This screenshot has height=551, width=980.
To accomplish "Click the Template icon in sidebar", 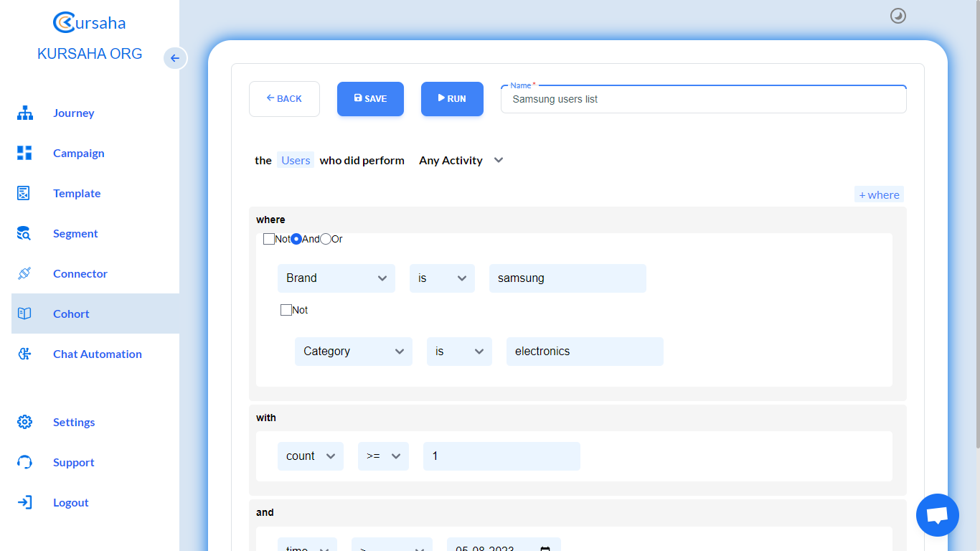I will tap(24, 193).
